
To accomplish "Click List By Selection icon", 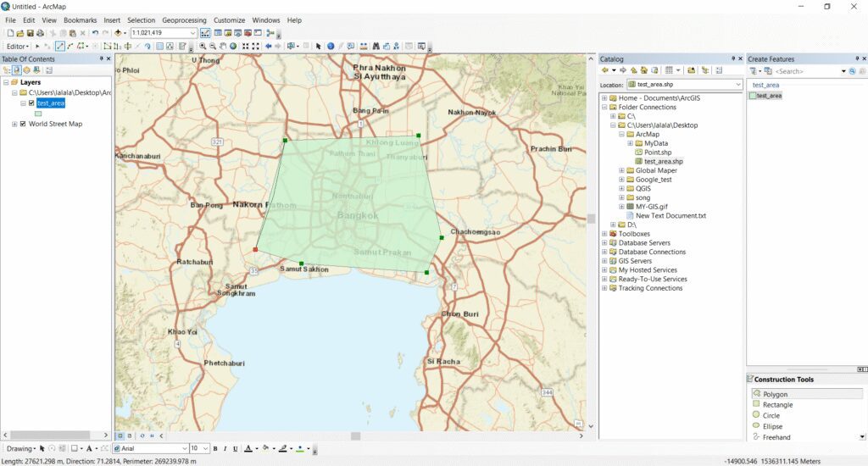I will (36, 70).
